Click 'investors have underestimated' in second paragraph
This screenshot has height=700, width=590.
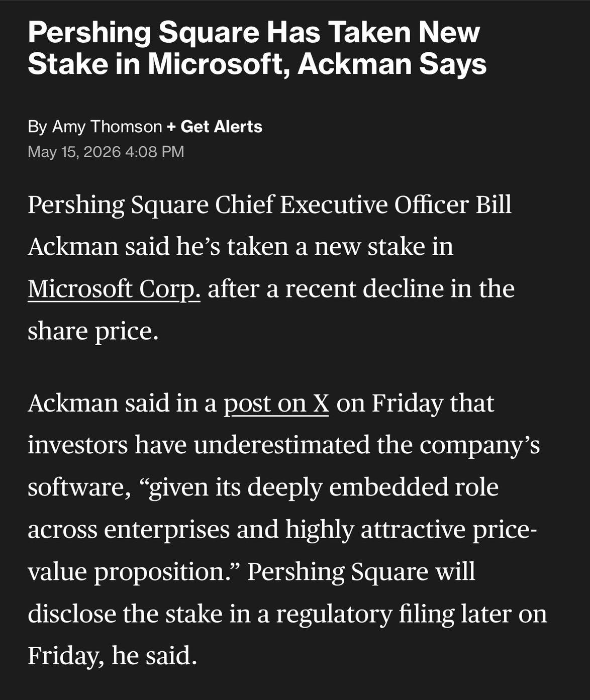click(x=199, y=445)
